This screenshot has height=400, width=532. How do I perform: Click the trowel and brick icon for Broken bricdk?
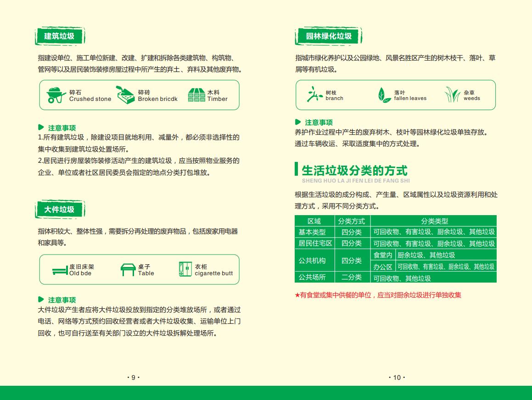click(125, 95)
